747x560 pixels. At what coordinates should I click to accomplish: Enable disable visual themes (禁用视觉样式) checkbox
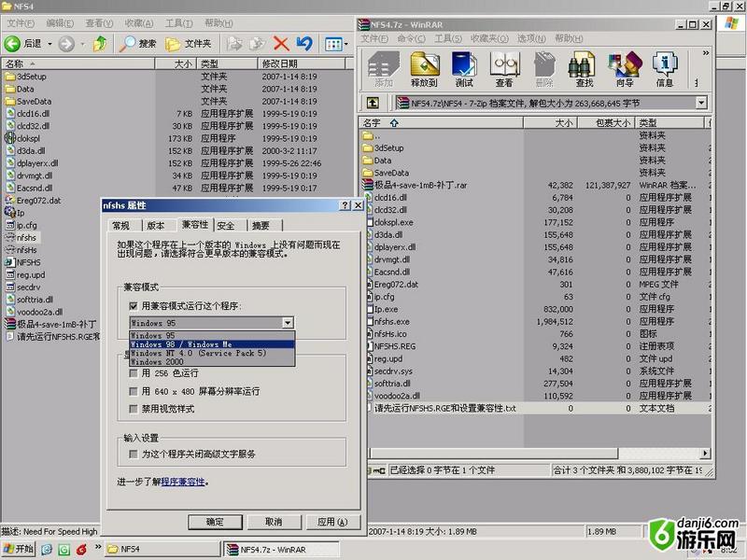(134, 409)
